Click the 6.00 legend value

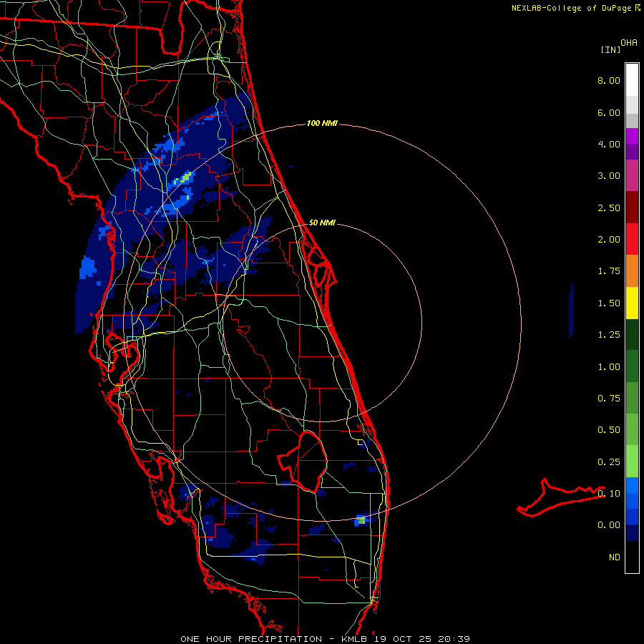[609, 112]
